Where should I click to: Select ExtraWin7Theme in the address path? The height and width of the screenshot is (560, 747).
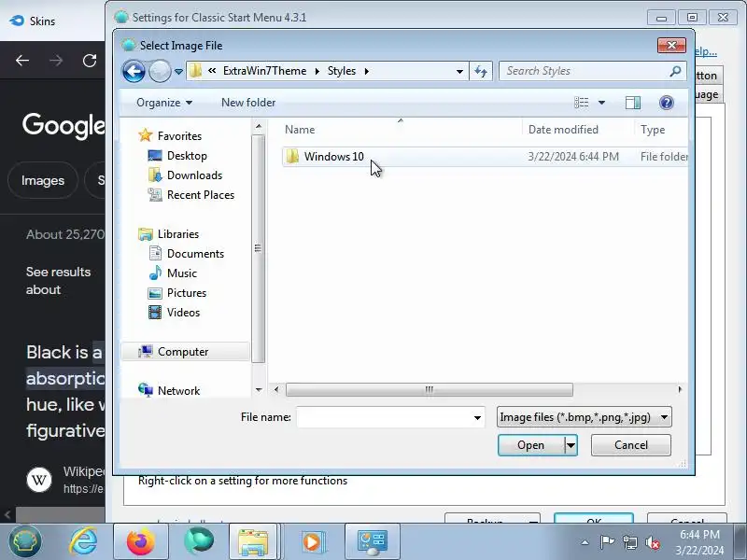coord(264,71)
